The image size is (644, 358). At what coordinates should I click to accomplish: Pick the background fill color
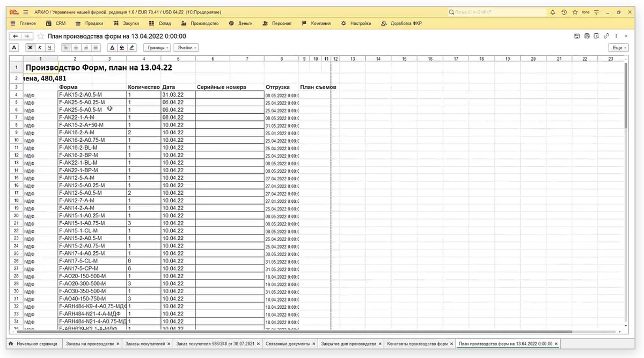(122, 48)
